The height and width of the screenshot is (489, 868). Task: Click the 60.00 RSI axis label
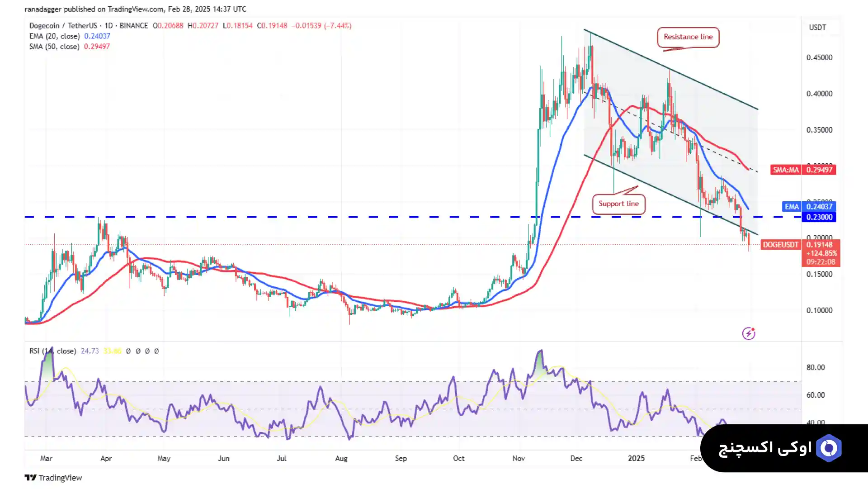click(816, 395)
